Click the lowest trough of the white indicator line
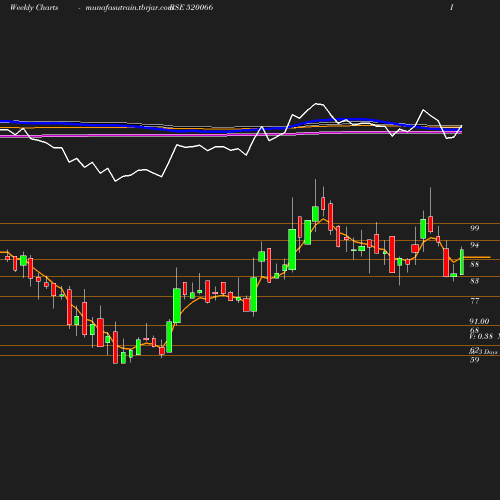500x500 pixels. pos(116,181)
